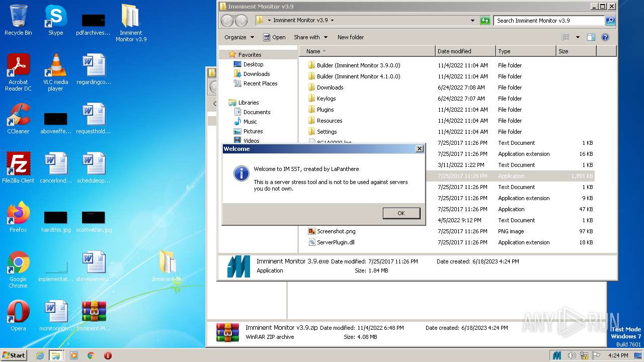Click the Windows Explorer taskbar icon
Viewport: 644px width, 362px height.
[56, 355]
